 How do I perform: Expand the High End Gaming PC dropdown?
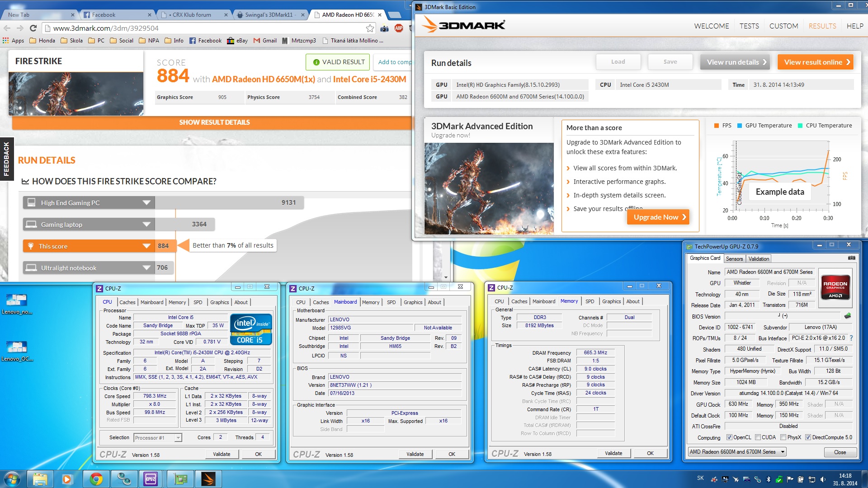pyautogui.click(x=146, y=203)
